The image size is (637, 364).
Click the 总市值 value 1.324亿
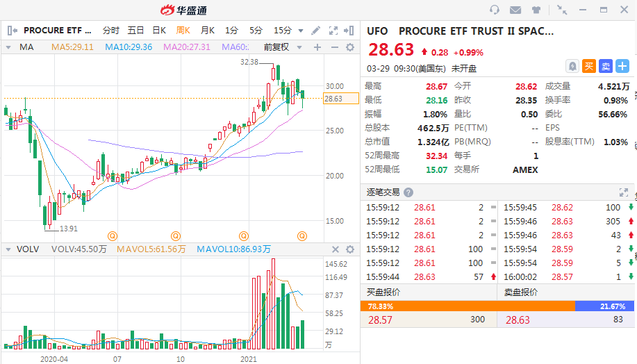tap(433, 142)
